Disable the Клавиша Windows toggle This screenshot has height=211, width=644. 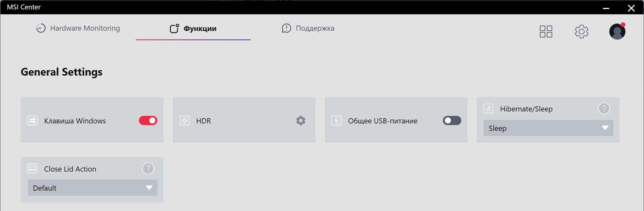148,121
